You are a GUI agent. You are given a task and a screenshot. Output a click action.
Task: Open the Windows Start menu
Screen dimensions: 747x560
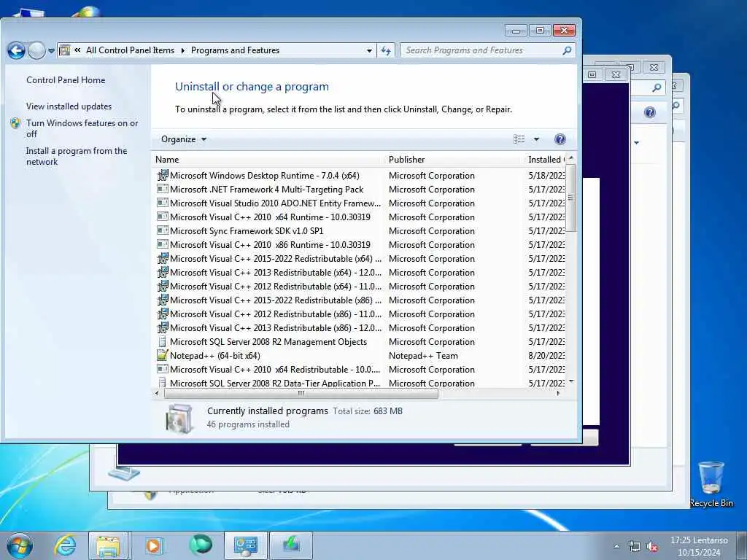20,545
